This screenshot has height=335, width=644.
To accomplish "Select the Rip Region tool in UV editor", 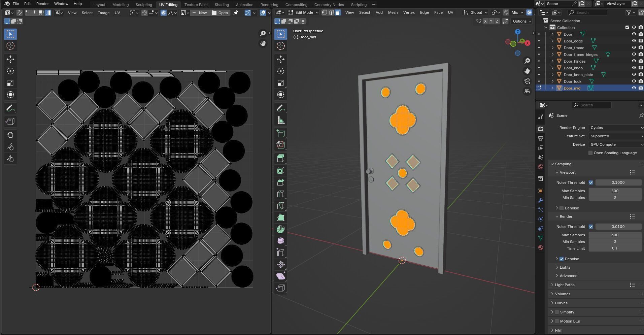I will [10, 122].
